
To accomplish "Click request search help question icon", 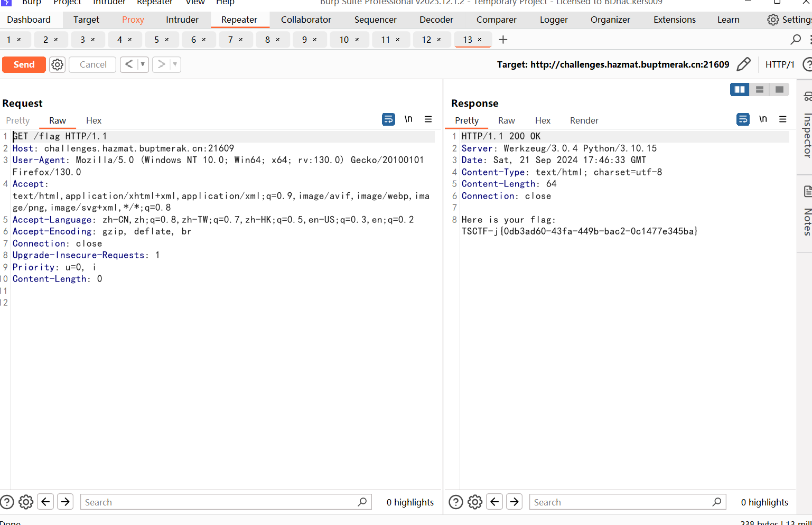I will [x=7, y=502].
